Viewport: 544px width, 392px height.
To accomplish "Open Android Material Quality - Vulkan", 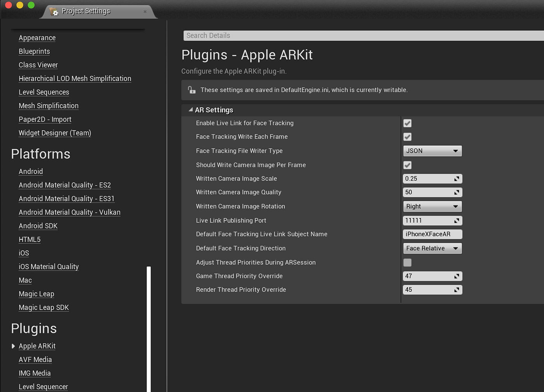I will [x=70, y=212].
